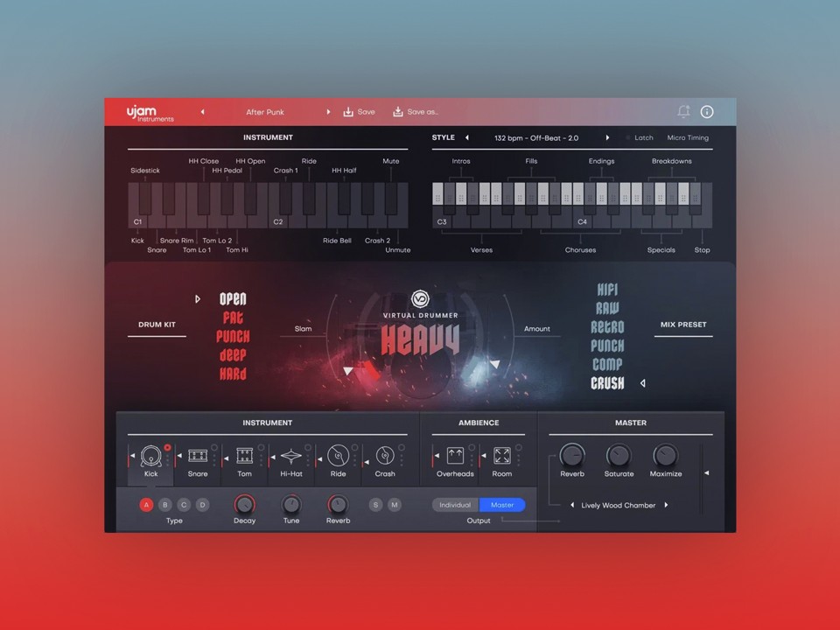Image resolution: width=840 pixels, height=630 pixels.
Task: Click the ujam Instruments logo
Action: pos(150,113)
